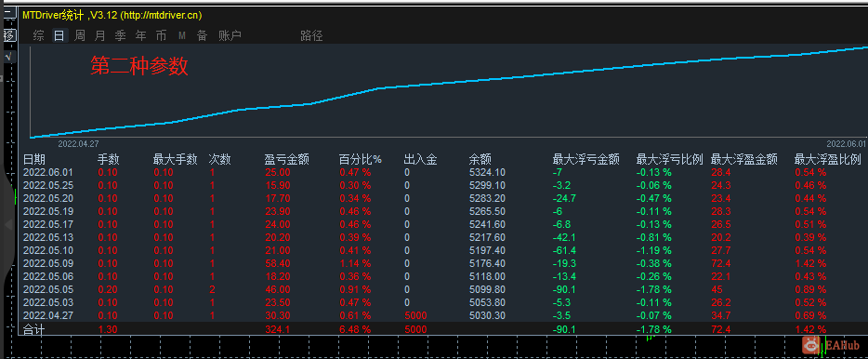868x359 pixels.
Task: Click the 最大手数 column header
Action: [x=176, y=160]
